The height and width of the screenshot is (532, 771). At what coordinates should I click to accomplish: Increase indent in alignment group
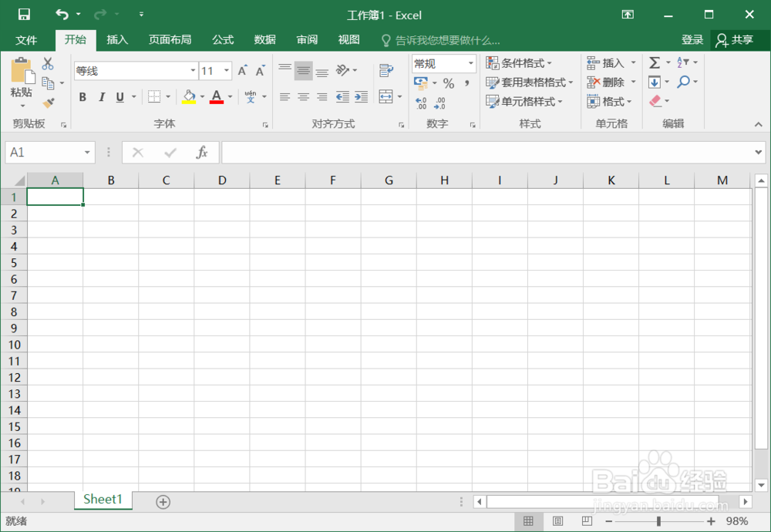pyautogui.click(x=362, y=96)
